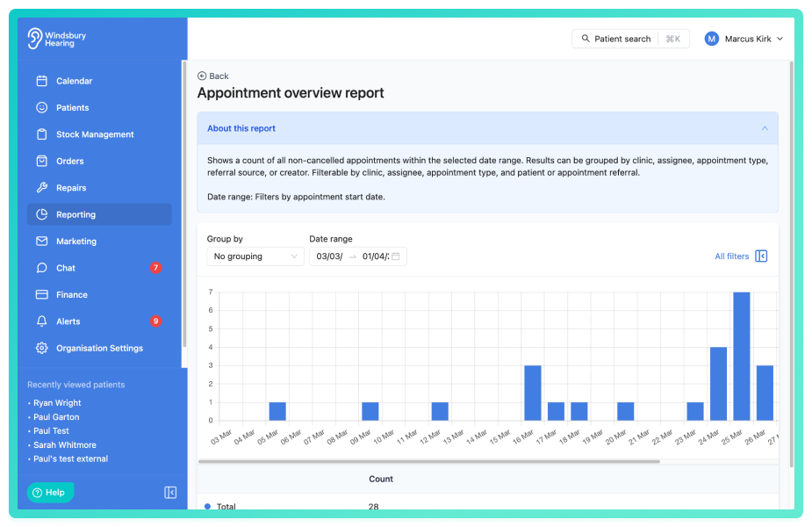Open the Finance section
Screen dimensions: 812x527
coord(99,294)
